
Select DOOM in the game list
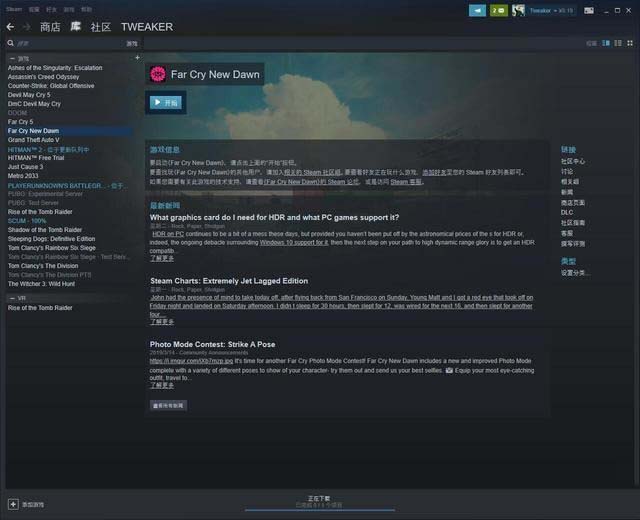(18, 113)
